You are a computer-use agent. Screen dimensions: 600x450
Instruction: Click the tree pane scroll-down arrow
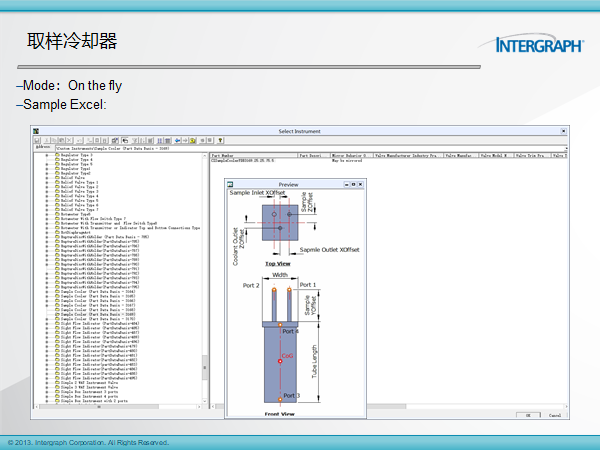(x=205, y=401)
